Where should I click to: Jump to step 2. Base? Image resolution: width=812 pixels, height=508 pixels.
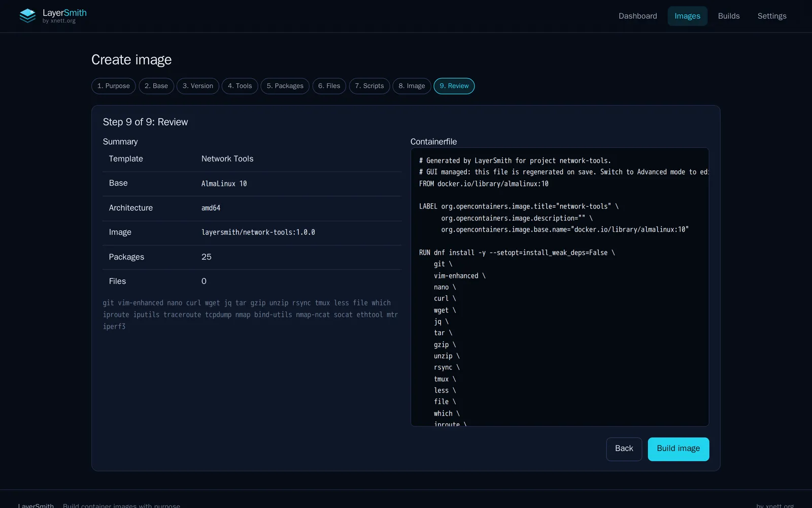pyautogui.click(x=156, y=86)
